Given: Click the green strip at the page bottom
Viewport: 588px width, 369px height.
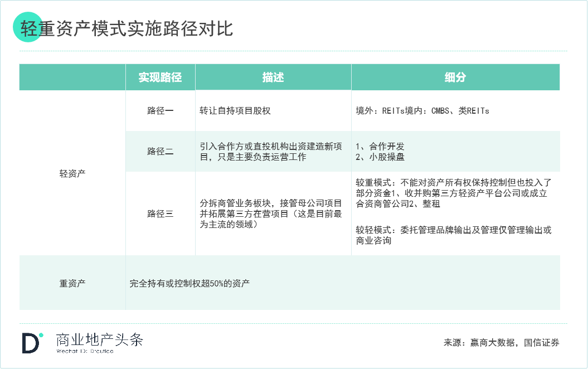Looking at the screenshot, I should [x=294, y=366].
